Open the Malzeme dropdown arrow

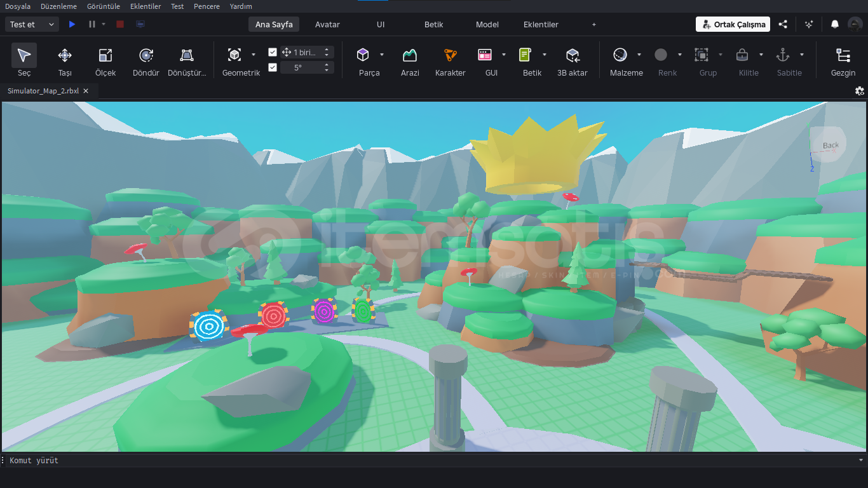(639, 55)
